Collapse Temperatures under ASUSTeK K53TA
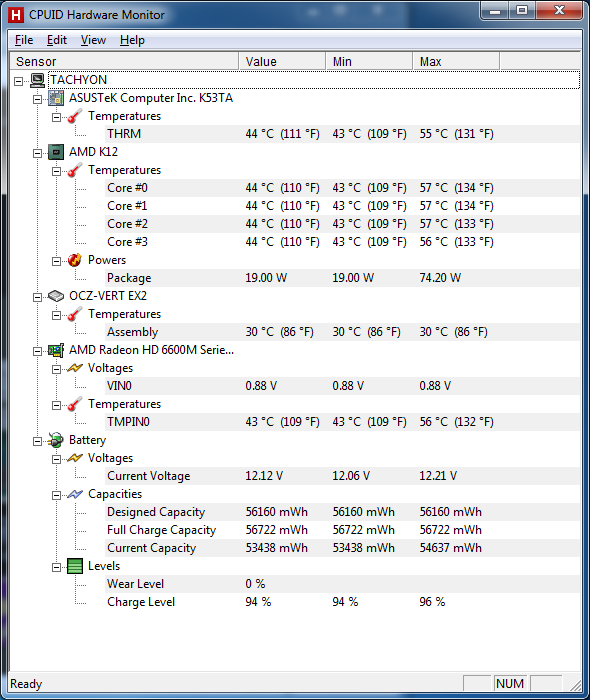This screenshot has width=590, height=700. pyautogui.click(x=56, y=117)
